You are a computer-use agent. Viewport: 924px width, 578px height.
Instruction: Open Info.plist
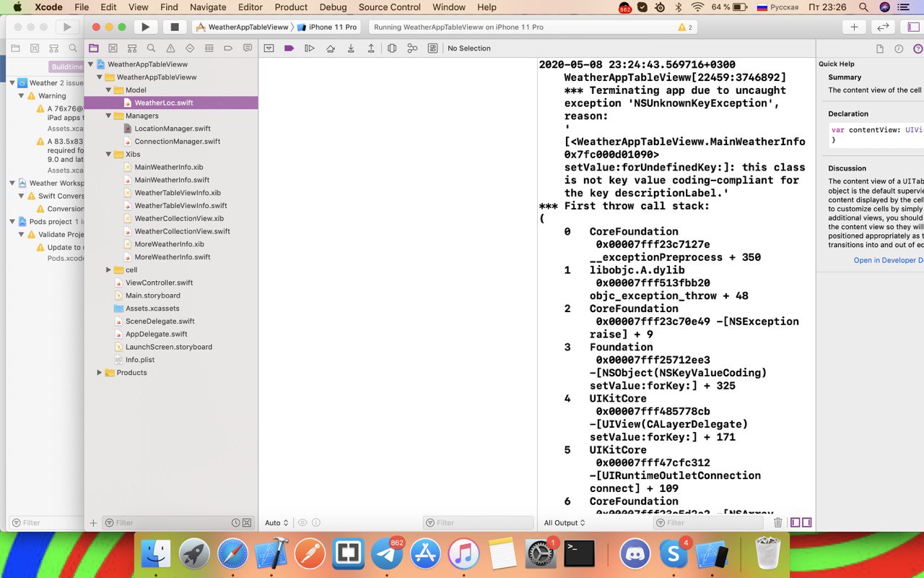tap(140, 360)
